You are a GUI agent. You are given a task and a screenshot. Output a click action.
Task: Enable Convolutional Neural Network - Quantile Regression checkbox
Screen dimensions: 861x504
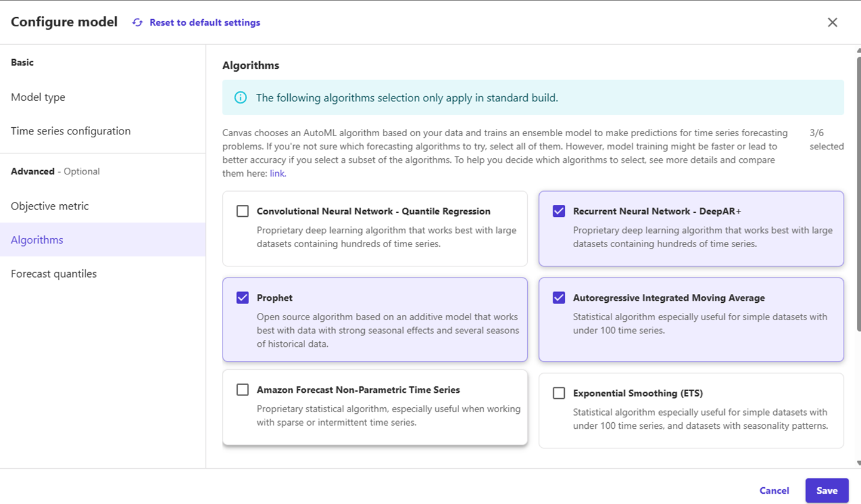(x=242, y=211)
